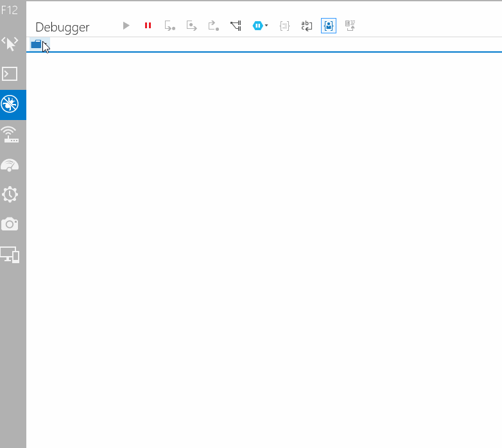Open the Console tool

[10, 74]
